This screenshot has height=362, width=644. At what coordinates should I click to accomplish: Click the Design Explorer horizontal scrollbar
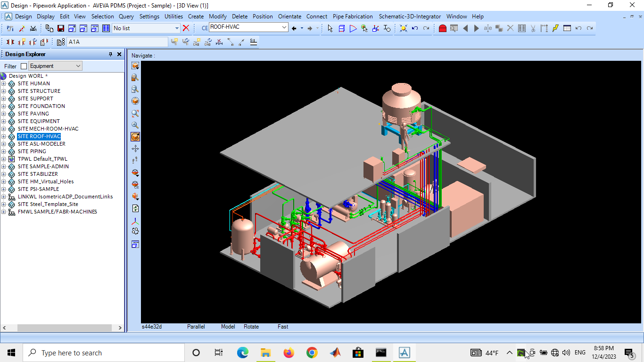coord(64,328)
